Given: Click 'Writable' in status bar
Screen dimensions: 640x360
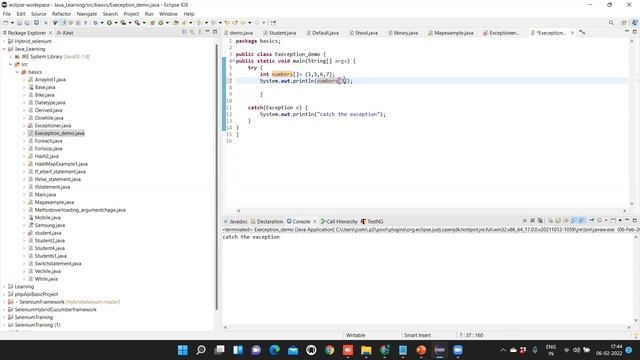Looking at the screenshot, I should point(356,335).
